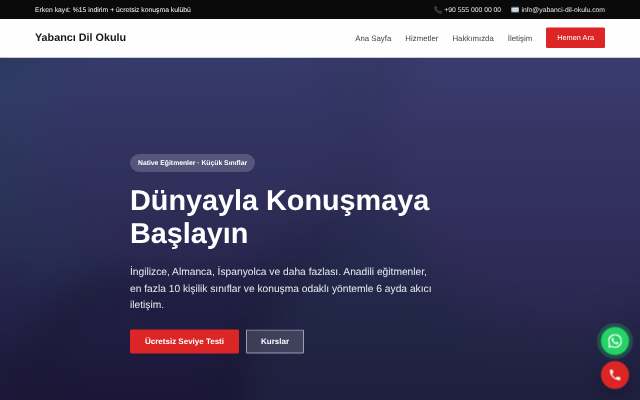Go to the Ana Sayfa menu item

point(373,38)
